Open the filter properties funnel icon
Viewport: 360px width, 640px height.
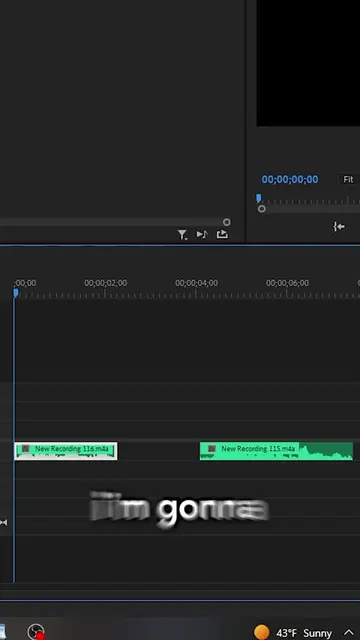pyautogui.click(x=182, y=235)
